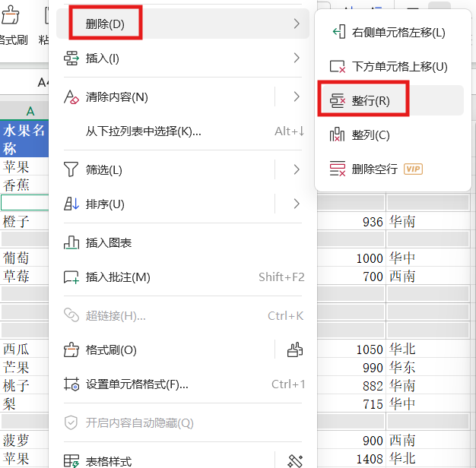Click the 删除空行 icon
Screen dimensions: 476x468
[338, 169]
